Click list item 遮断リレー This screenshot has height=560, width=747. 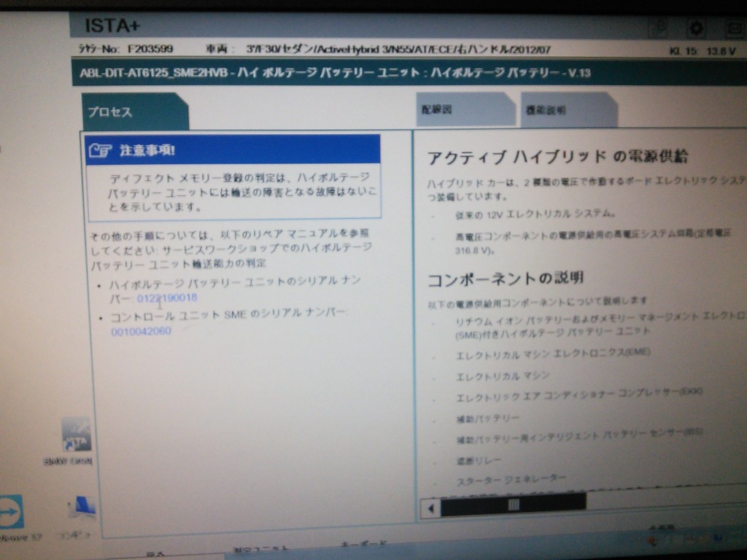click(479, 461)
